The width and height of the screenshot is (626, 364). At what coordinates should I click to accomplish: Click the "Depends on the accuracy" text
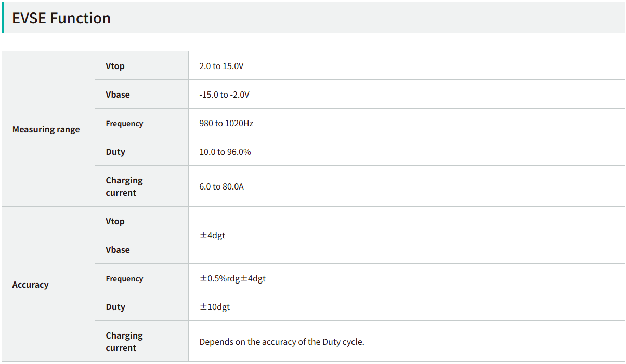[x=282, y=342]
